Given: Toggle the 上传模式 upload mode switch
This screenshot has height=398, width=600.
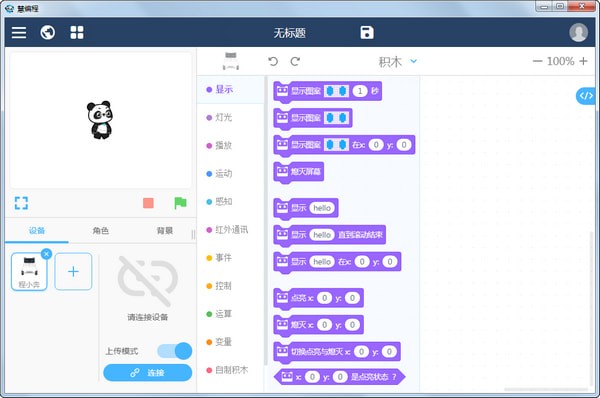Looking at the screenshot, I should (x=174, y=351).
